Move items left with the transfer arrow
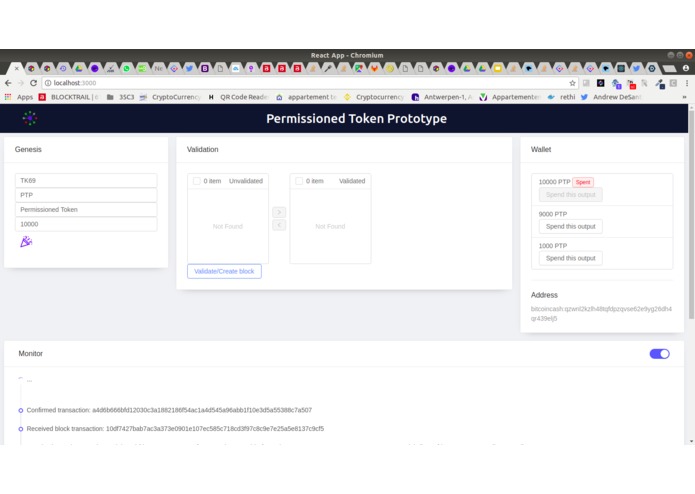This screenshot has height=494, width=695. (x=279, y=226)
